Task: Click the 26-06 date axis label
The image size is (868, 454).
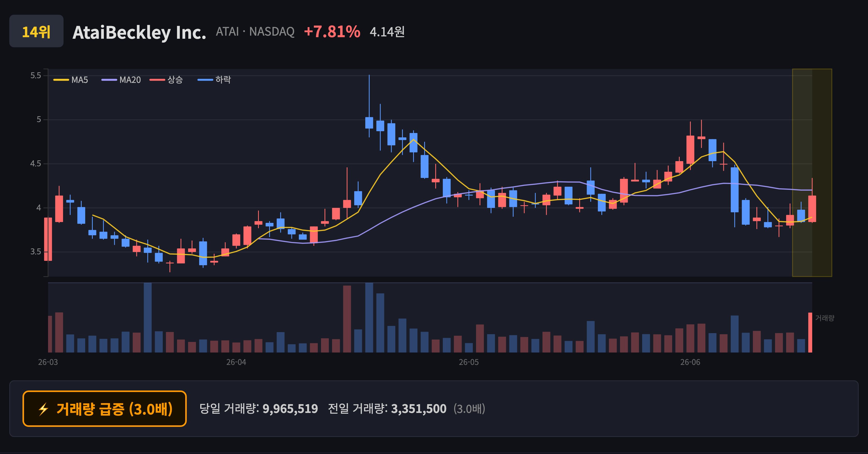Action: (x=690, y=362)
